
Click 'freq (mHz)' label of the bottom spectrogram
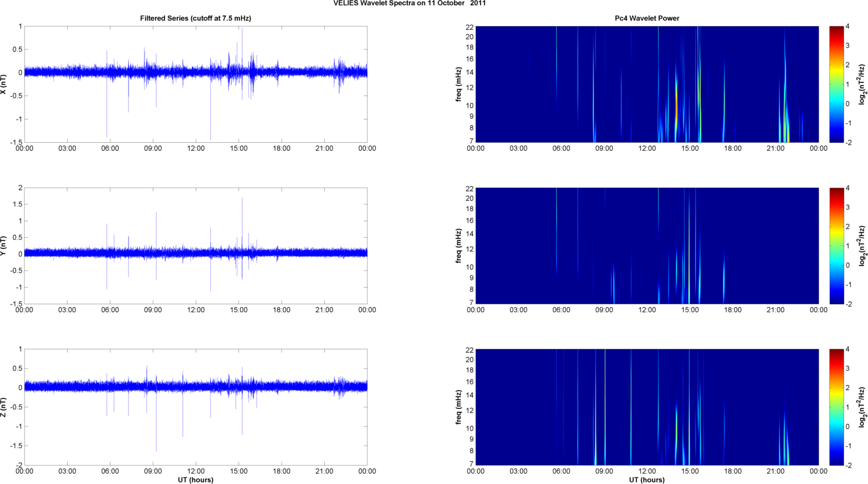click(x=458, y=407)
